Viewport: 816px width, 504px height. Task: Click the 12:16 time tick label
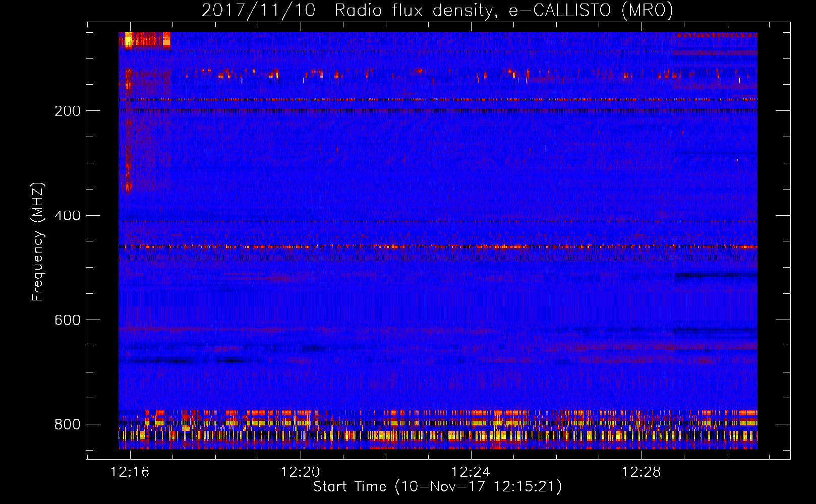point(130,472)
